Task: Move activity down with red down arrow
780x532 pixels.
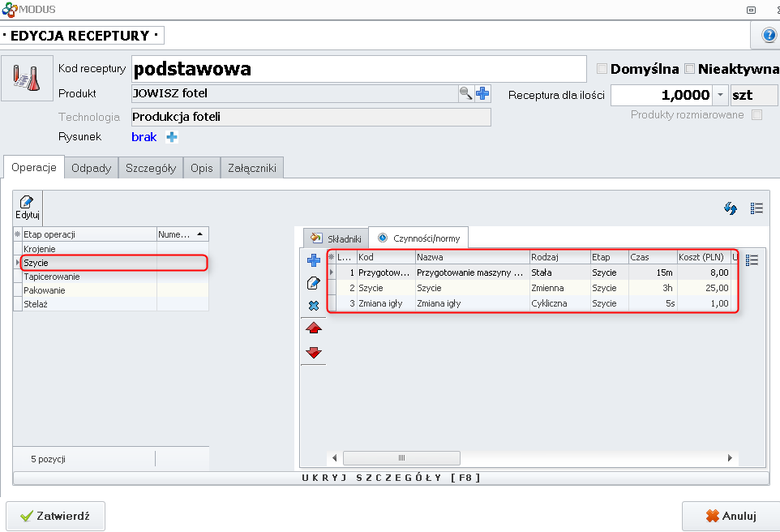Action: 313,352
